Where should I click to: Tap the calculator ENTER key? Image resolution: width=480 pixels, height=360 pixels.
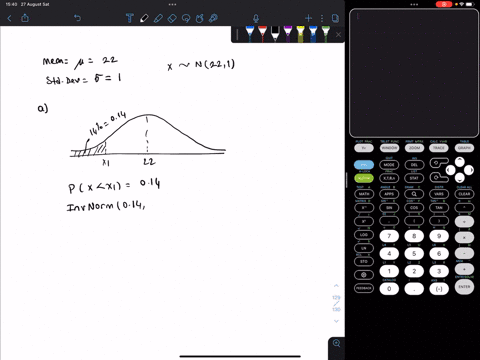point(464,287)
